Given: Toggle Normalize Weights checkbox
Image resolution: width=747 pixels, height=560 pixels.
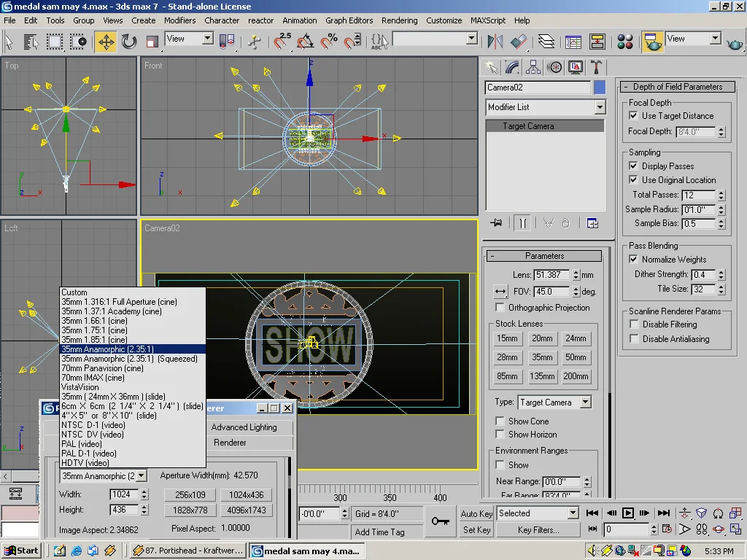Looking at the screenshot, I should 633,259.
